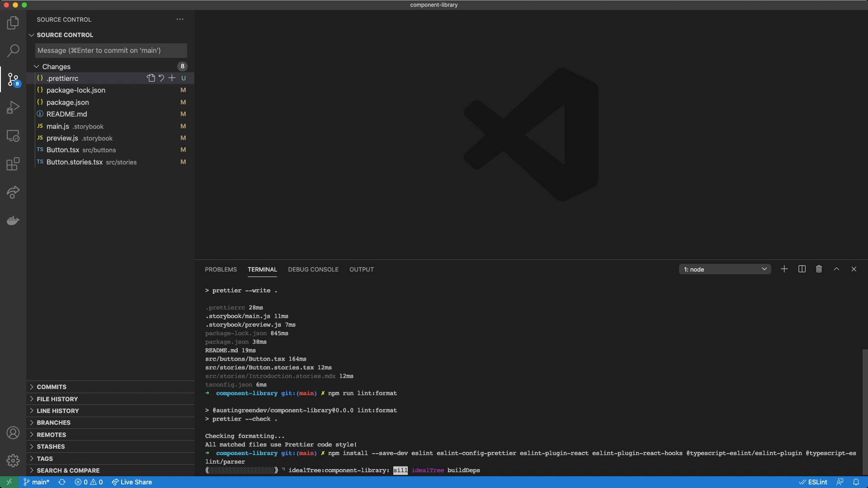Start Live Share from status bar
Viewport: 868px width, 488px height.
pyautogui.click(x=132, y=482)
